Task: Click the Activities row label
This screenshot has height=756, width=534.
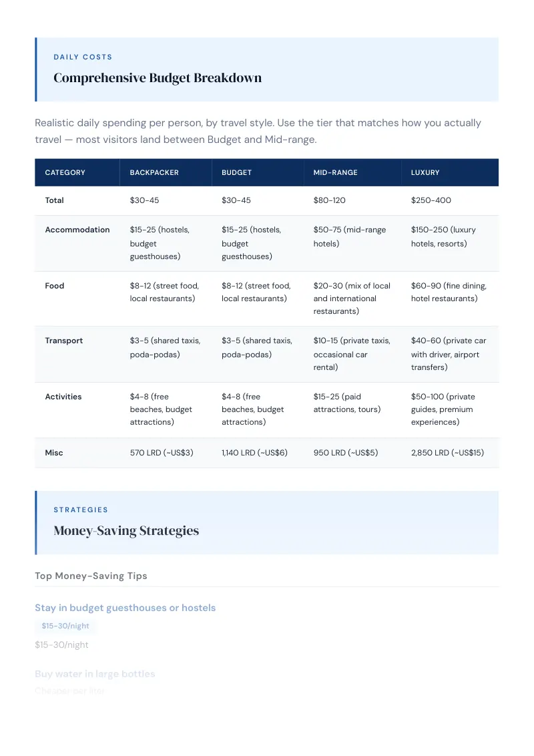Action: click(x=63, y=396)
